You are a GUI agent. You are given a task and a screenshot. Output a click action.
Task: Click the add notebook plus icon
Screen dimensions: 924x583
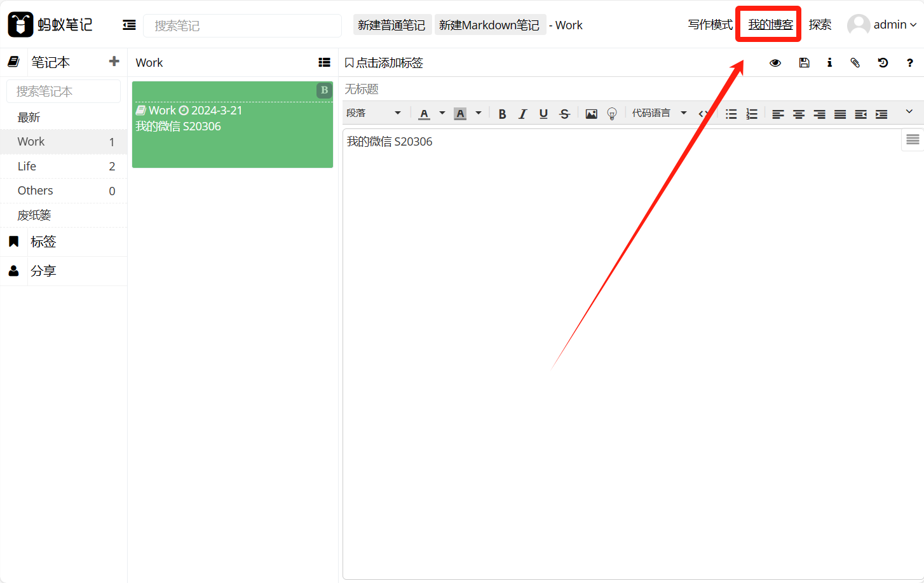(114, 62)
